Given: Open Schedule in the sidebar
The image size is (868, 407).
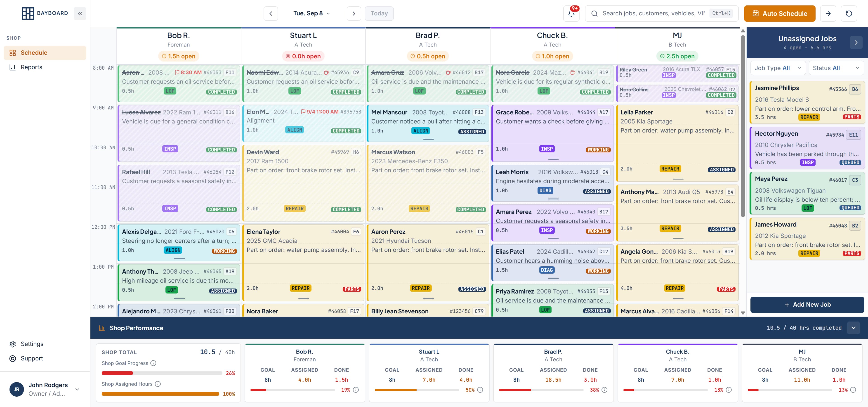Looking at the screenshot, I should pos(45,53).
